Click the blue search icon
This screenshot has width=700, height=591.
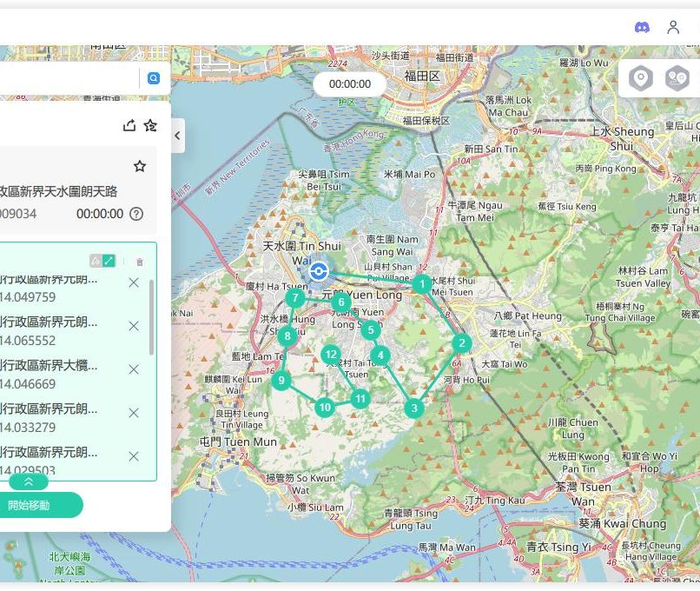pyautogui.click(x=154, y=78)
